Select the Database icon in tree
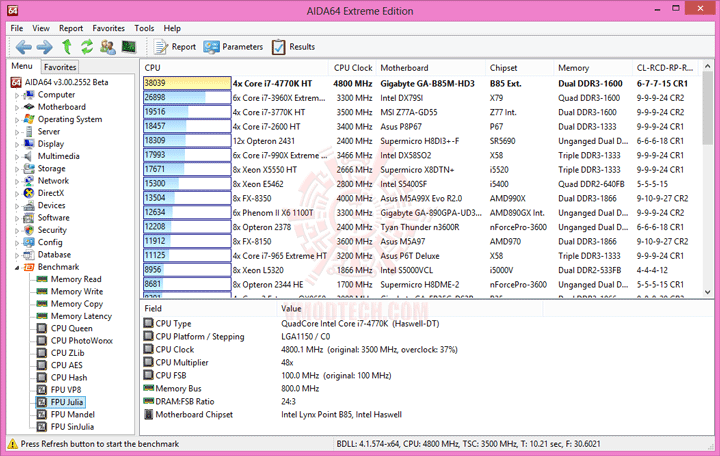Image resolution: width=720 pixels, height=456 pixels. click(x=29, y=254)
